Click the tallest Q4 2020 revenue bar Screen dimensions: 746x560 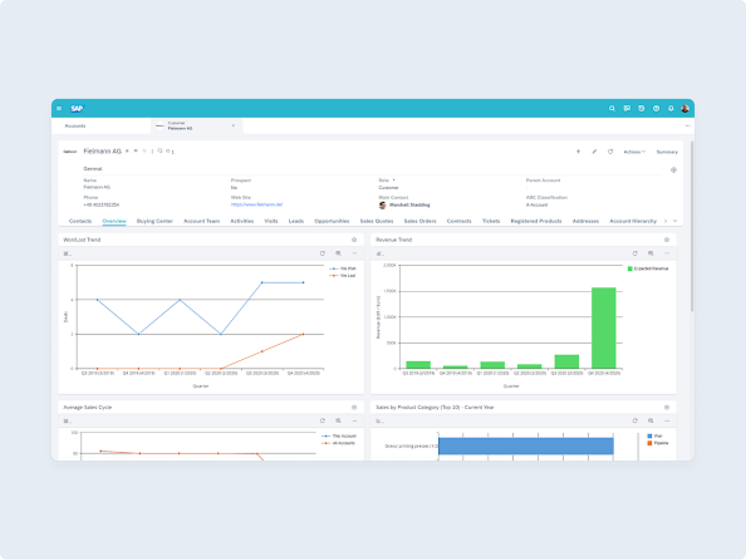(603, 328)
